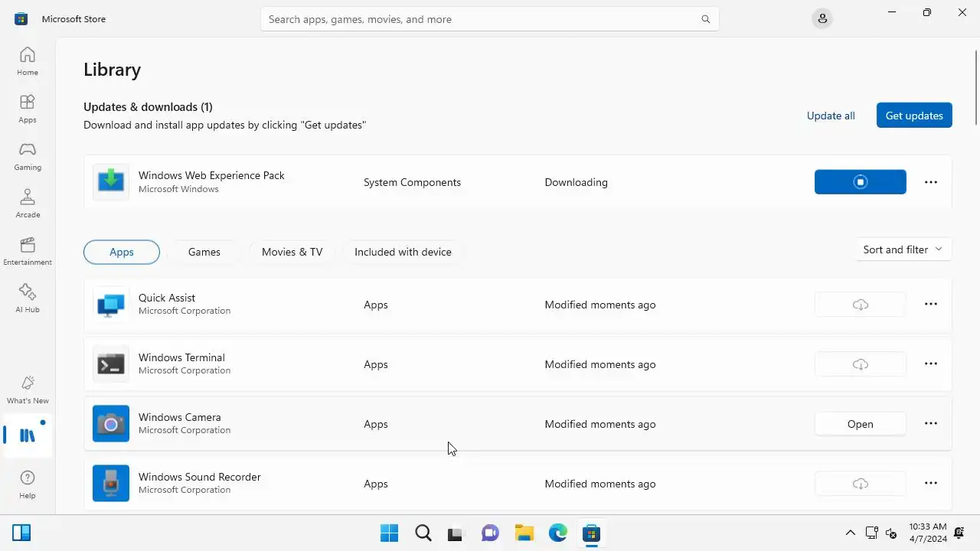Screen dimensions: 980x551
Task: Open File Explorer from the taskbar
Action: click(x=524, y=533)
